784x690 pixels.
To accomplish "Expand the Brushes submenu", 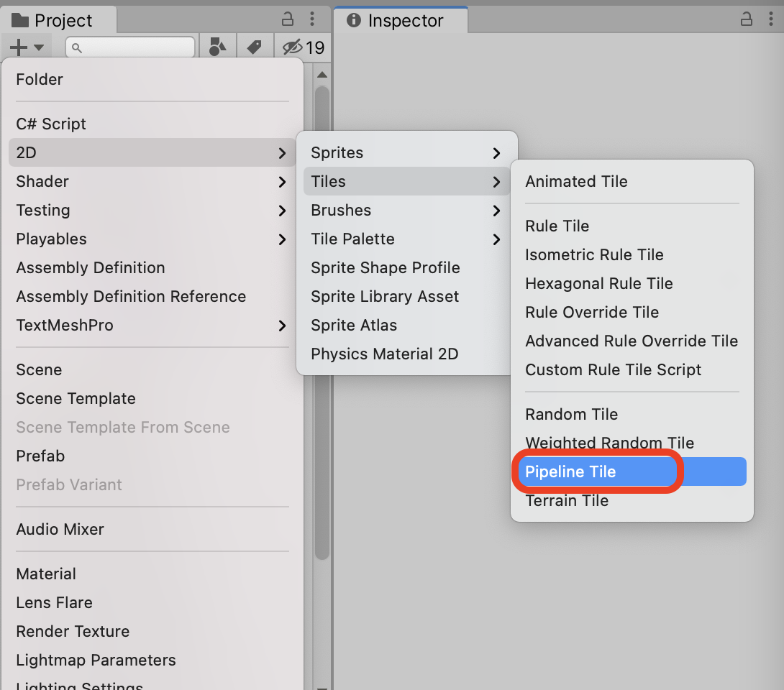I will 406,211.
